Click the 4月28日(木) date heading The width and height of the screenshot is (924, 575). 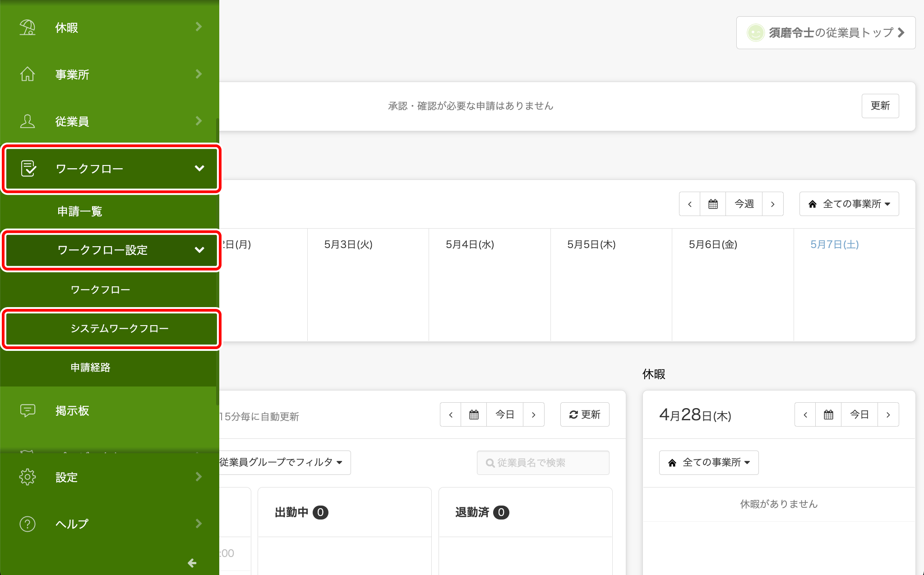click(695, 414)
